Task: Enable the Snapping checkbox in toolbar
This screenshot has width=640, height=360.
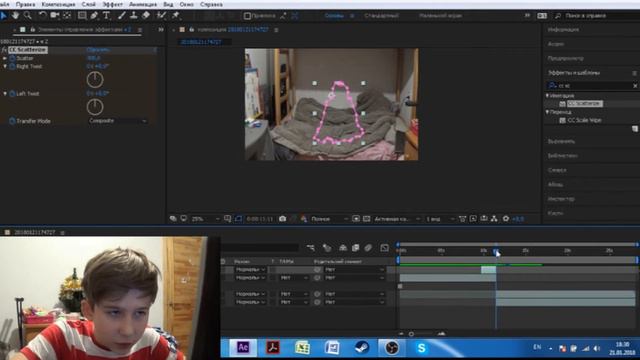Action: point(247,16)
